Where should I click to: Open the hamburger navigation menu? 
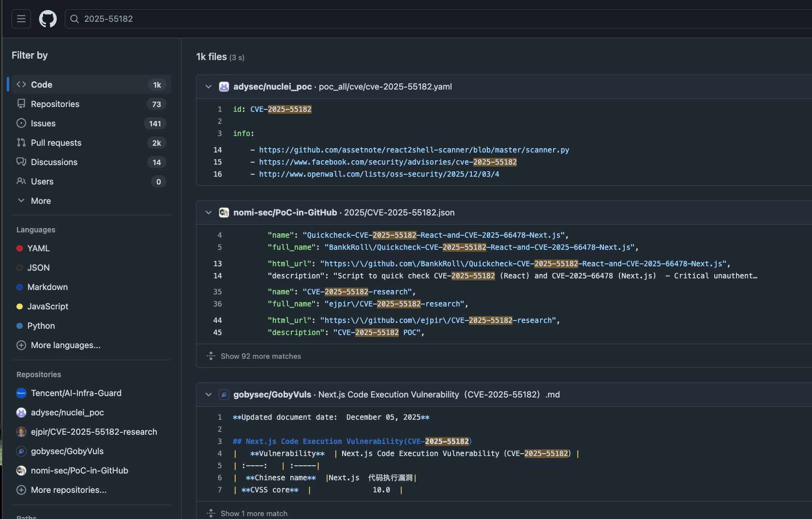point(21,18)
